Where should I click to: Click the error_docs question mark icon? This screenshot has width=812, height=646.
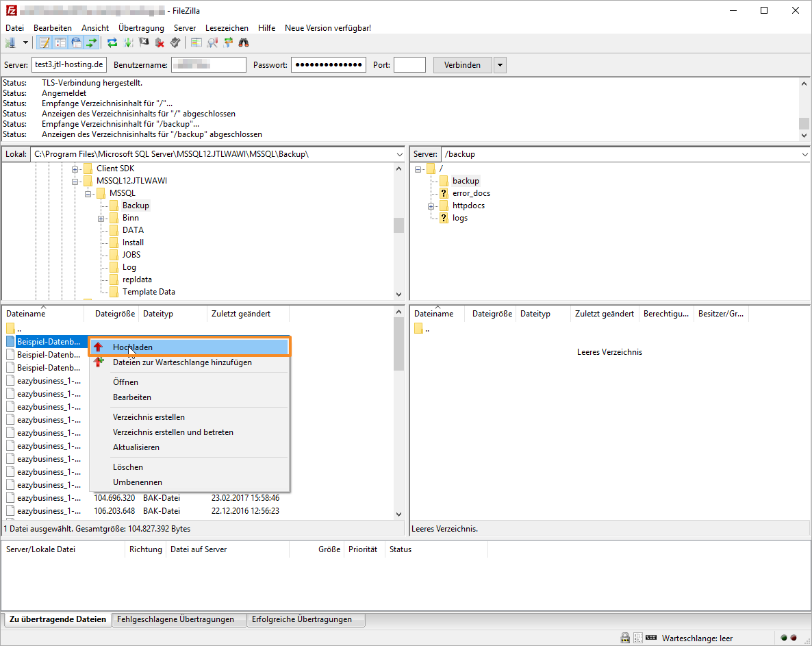click(x=444, y=193)
